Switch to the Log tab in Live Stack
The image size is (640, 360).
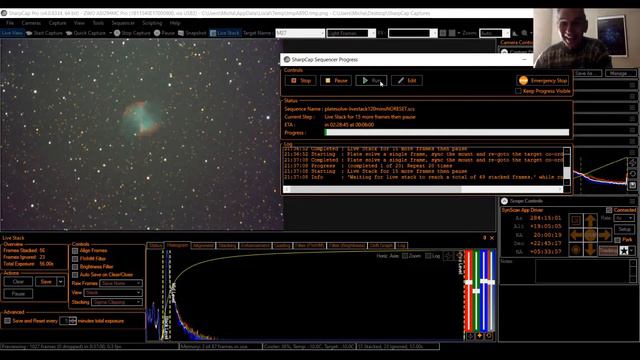click(401, 245)
